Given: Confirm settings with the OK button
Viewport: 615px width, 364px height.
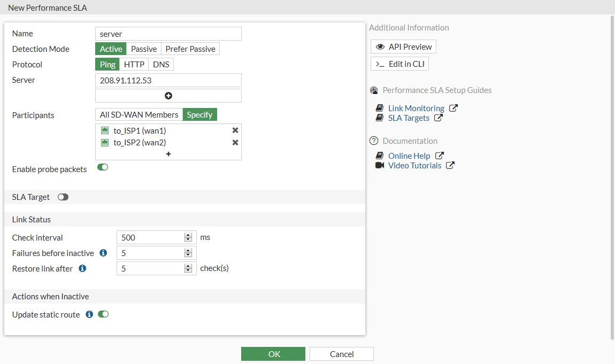Looking at the screenshot, I should (x=273, y=353).
